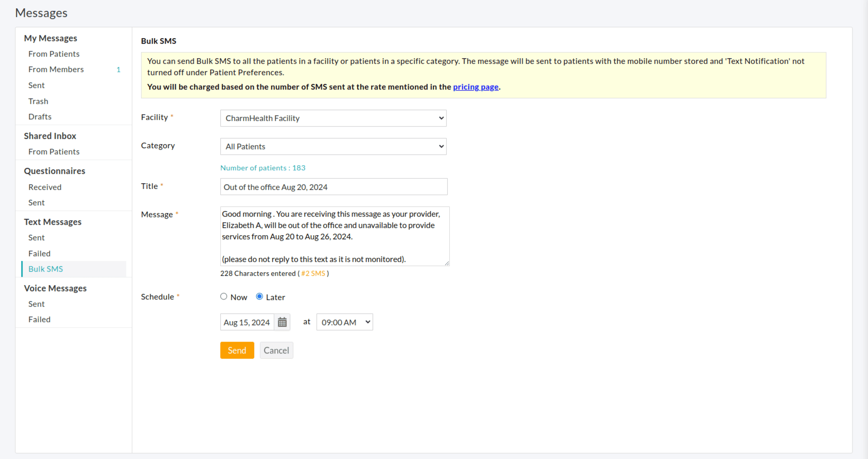Open the schedule date calendar picker
Image resolution: width=868 pixels, height=459 pixels.
click(x=282, y=322)
